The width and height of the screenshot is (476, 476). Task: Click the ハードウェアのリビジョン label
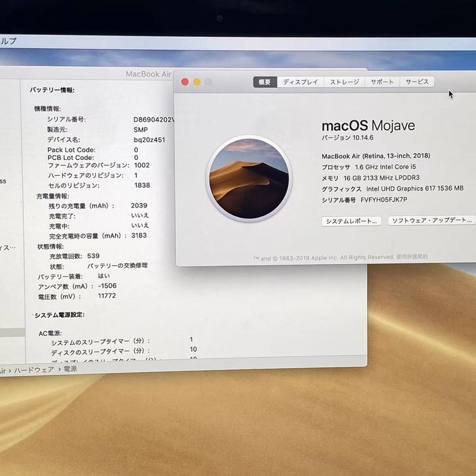tap(86, 175)
